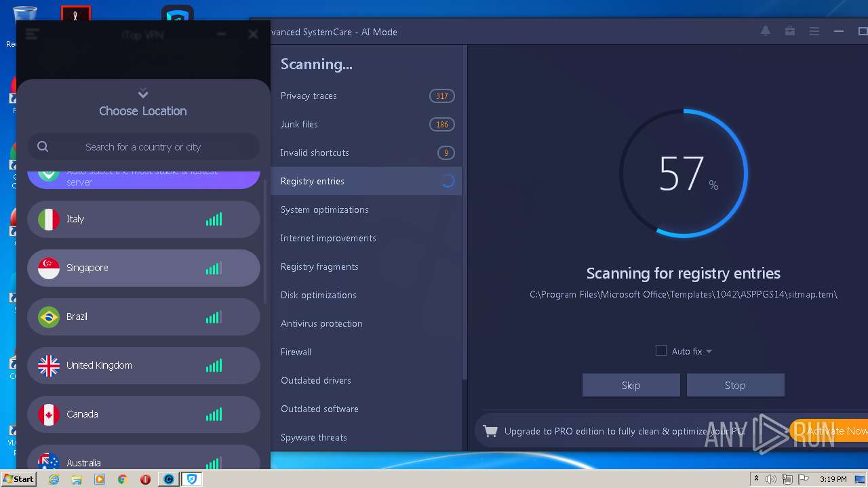Launch Chrome from the taskbar

click(122, 479)
